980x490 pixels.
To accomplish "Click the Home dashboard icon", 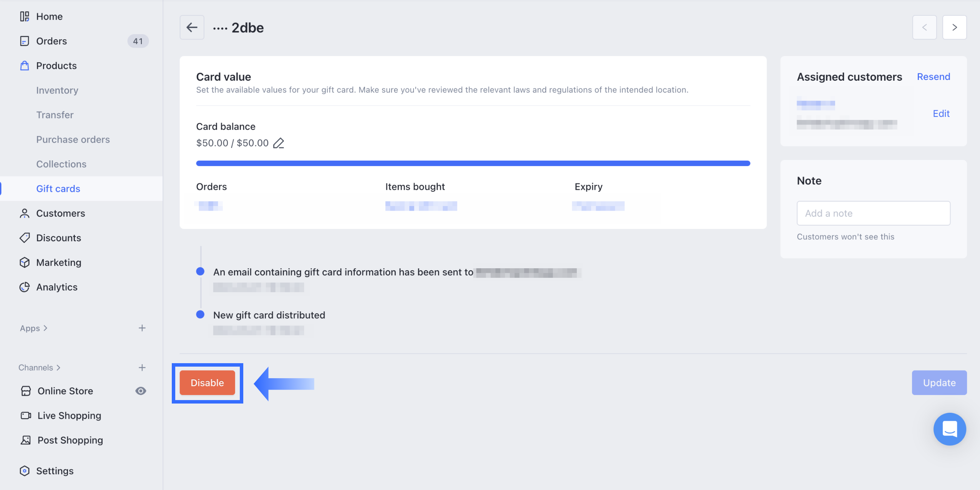I will tap(25, 17).
